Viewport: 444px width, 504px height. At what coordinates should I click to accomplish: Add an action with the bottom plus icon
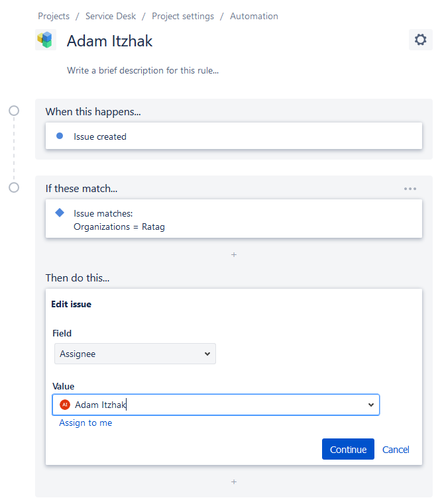click(234, 481)
